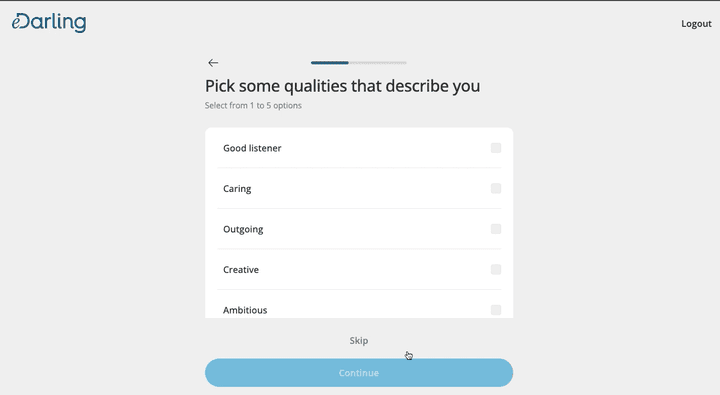Log out via the Logout link

pos(696,23)
